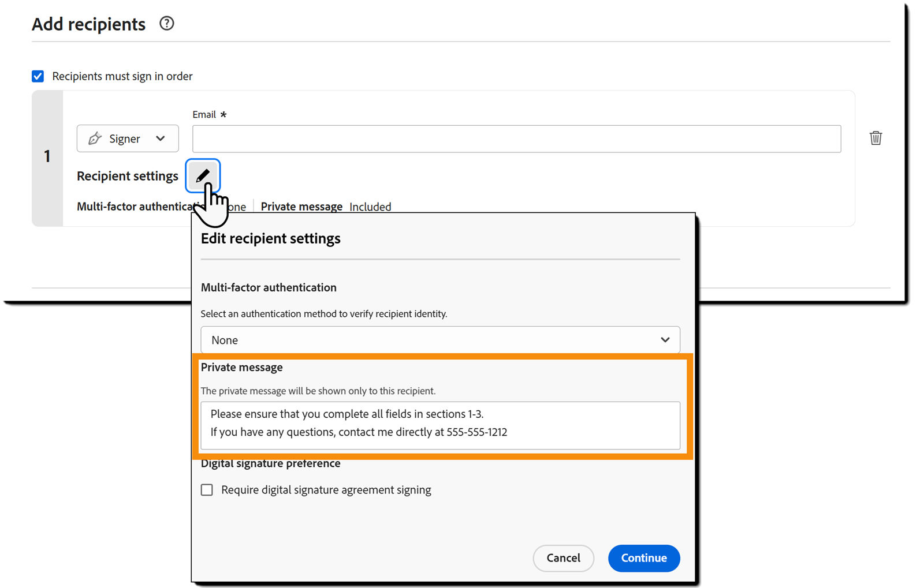Click the quill signer icon
Screen dimensions: 924x588
tap(95, 138)
